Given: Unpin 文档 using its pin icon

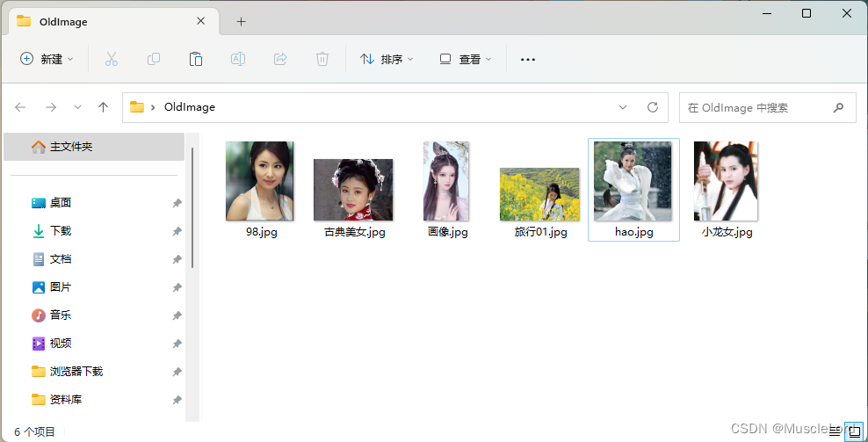Looking at the screenshot, I should [x=177, y=259].
